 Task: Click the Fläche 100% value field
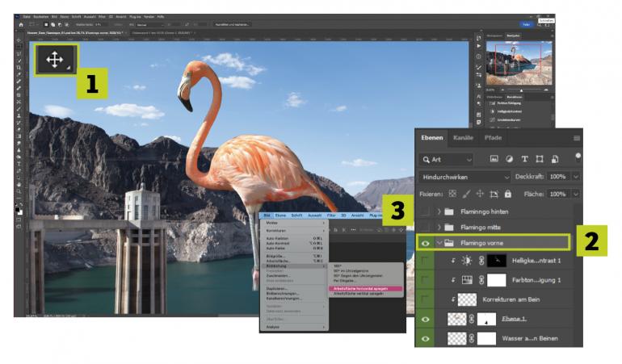pyautogui.click(x=557, y=194)
